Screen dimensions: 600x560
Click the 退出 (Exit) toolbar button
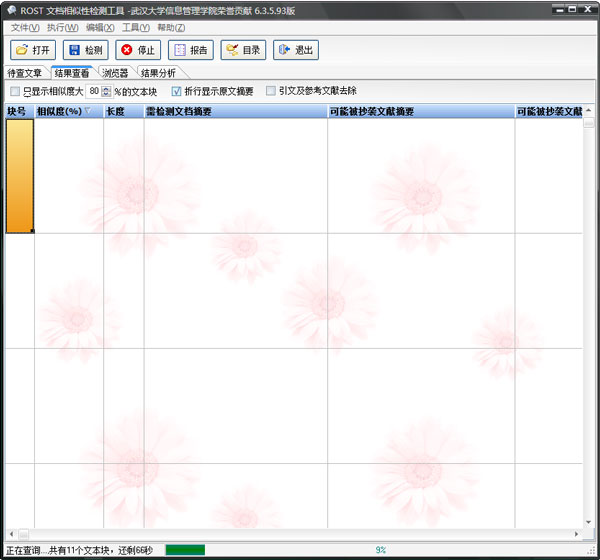point(295,50)
